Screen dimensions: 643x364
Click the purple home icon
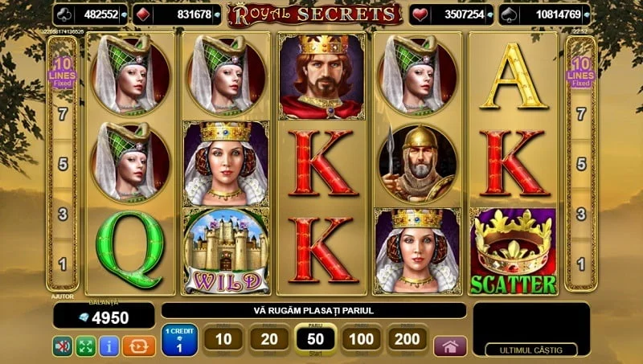[x=450, y=346]
